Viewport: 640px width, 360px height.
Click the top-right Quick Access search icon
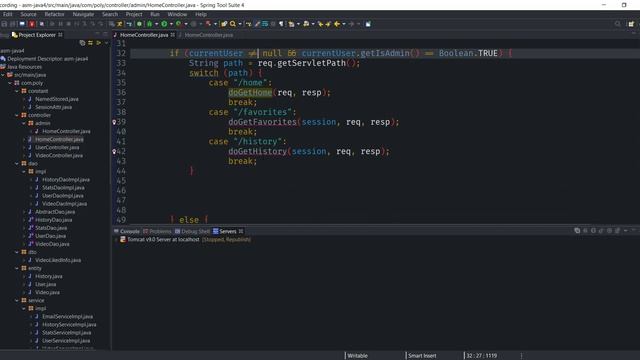pos(618,24)
